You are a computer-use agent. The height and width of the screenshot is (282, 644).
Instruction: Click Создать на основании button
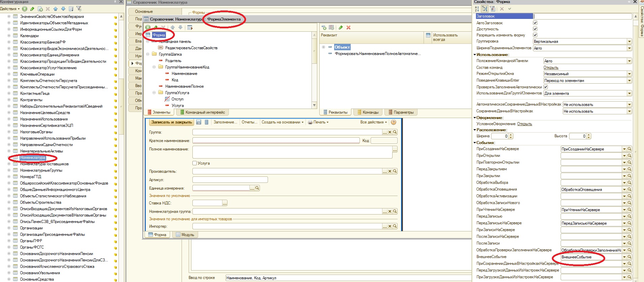pyautogui.click(x=283, y=122)
